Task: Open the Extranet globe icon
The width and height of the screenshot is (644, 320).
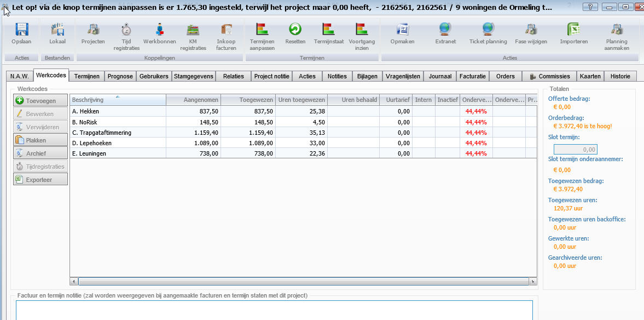Action: click(x=445, y=30)
